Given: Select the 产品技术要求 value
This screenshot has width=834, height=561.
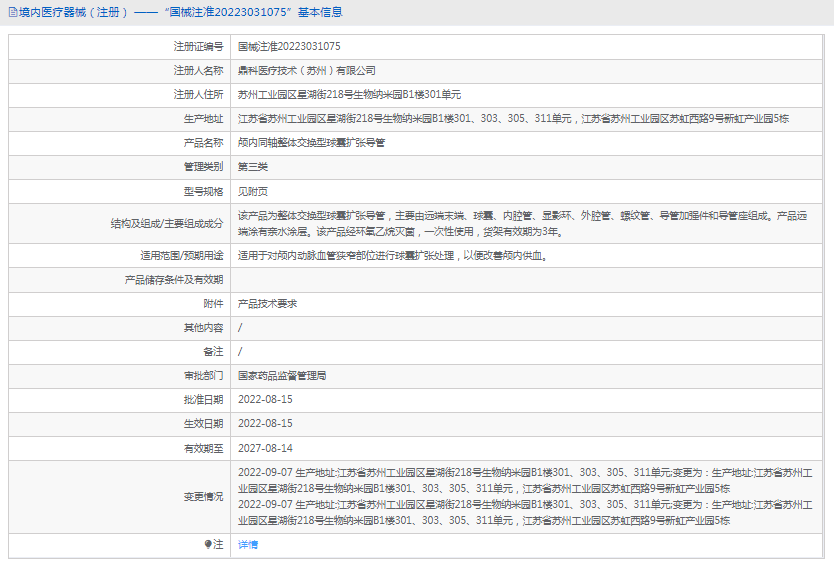Looking at the screenshot, I should coord(268,303).
